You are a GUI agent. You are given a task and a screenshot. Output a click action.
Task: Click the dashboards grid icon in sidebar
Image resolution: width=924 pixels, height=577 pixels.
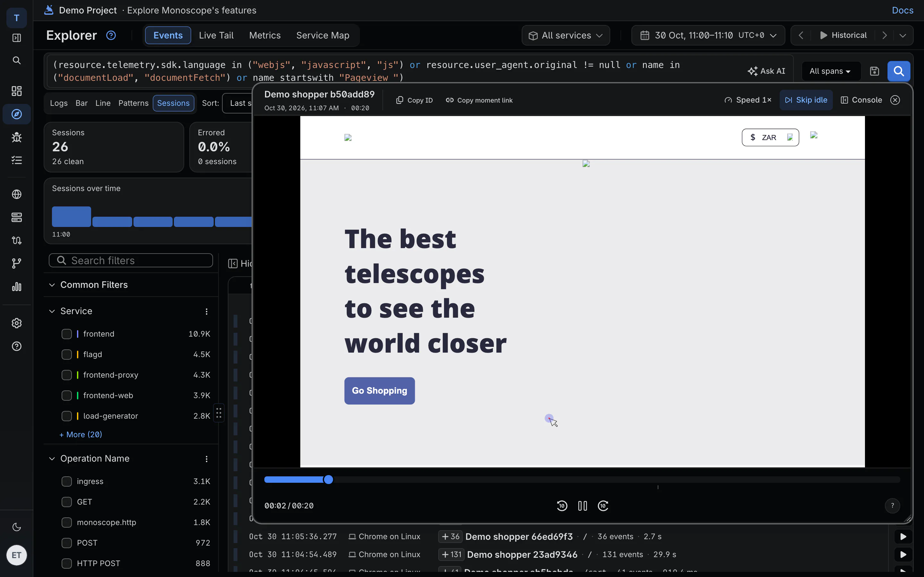coord(16,91)
